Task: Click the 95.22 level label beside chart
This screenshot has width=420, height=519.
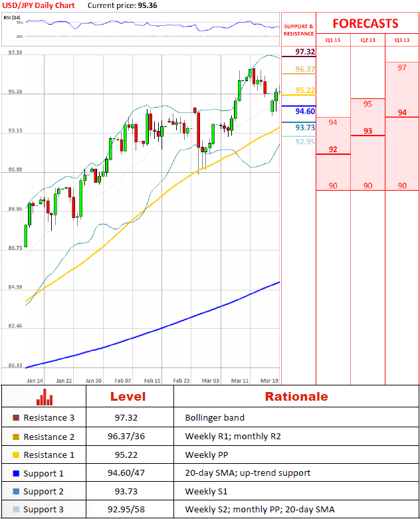Action: tap(305, 90)
